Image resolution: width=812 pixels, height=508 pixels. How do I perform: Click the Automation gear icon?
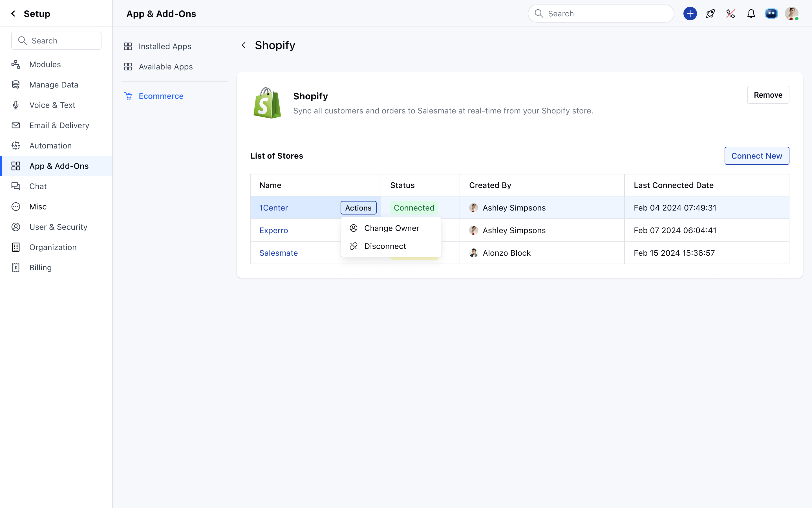pyautogui.click(x=16, y=145)
